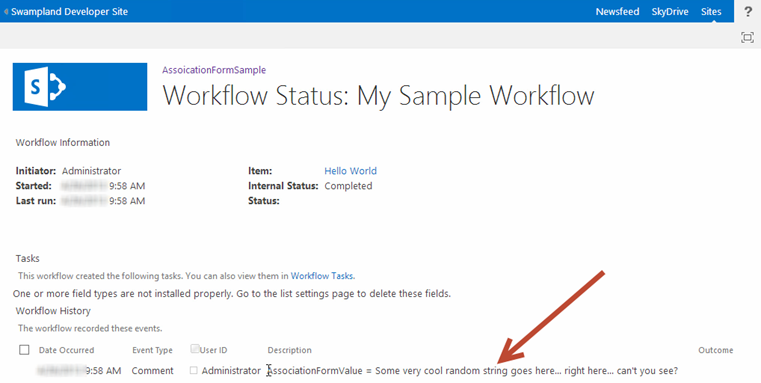Open Swampland Developer Site title
Image resolution: width=761 pixels, height=383 pixels.
tap(69, 12)
